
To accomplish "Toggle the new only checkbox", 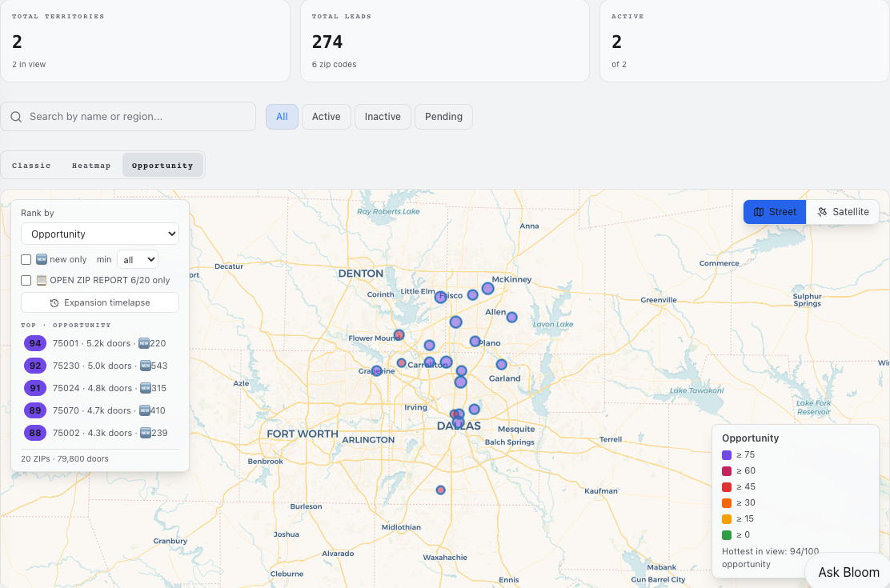I will [x=26, y=259].
